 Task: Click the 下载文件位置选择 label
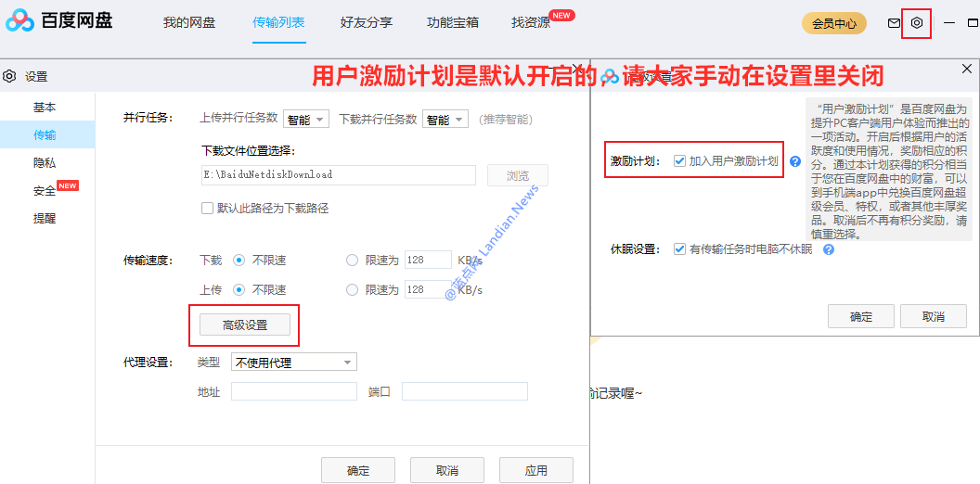click(248, 150)
